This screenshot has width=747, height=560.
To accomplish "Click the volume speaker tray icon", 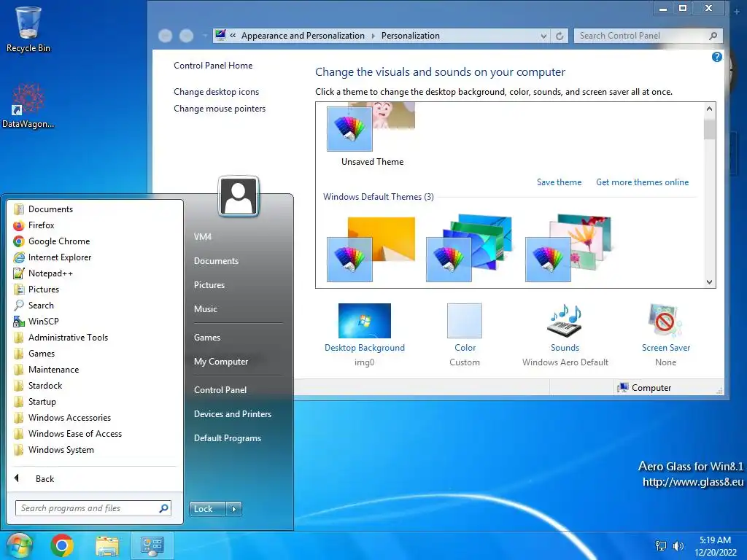I will pos(678,545).
